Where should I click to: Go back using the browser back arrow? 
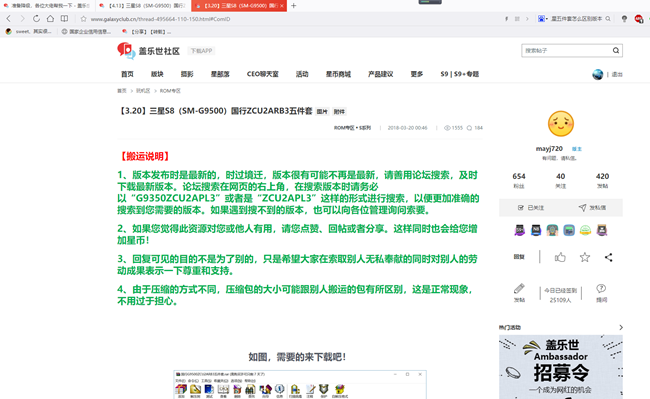click(x=8, y=19)
